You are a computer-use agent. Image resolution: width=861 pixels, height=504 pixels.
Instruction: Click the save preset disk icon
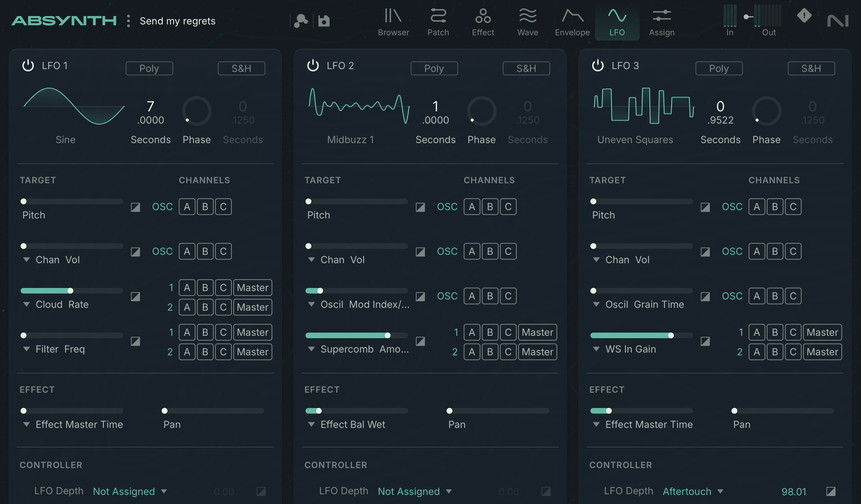[324, 21]
